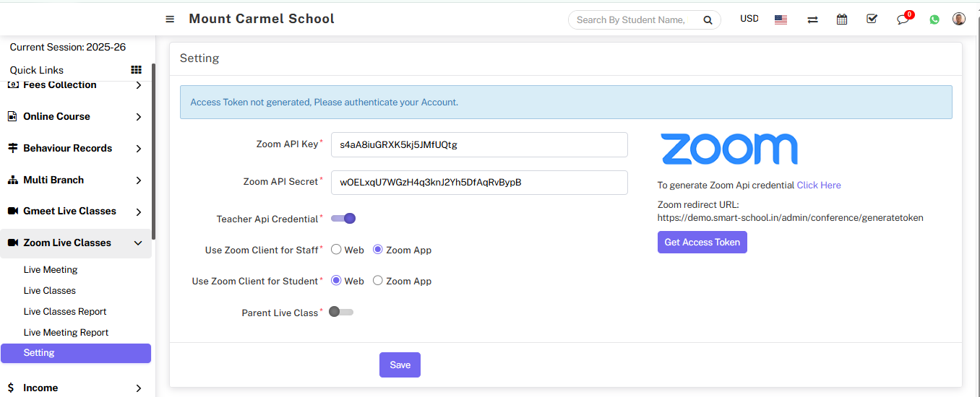
Task: Select Web for Zoom Client for Staff
Action: (x=336, y=250)
